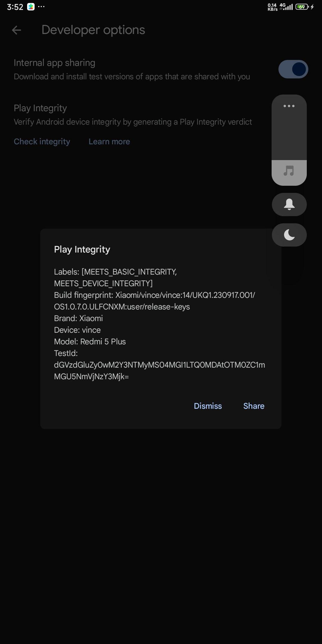The height and width of the screenshot is (644, 322).
Task: Tap the battery indicator in status bar
Action: pyautogui.click(x=302, y=7)
